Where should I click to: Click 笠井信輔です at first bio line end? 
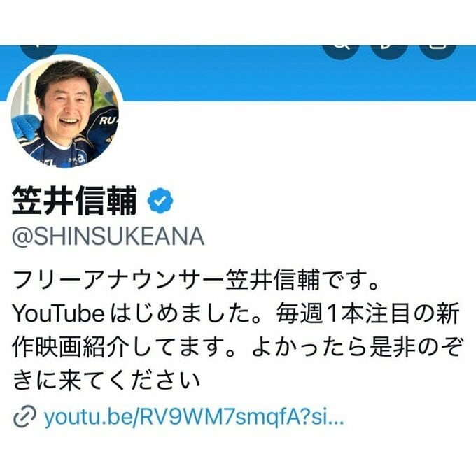(302, 280)
